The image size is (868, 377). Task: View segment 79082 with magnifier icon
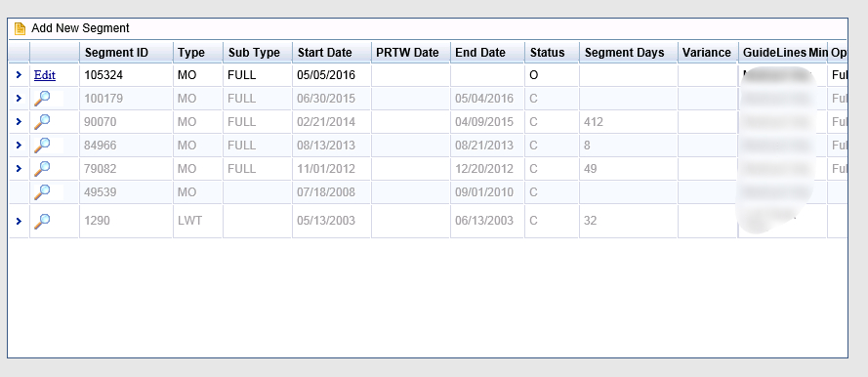pyautogui.click(x=42, y=168)
